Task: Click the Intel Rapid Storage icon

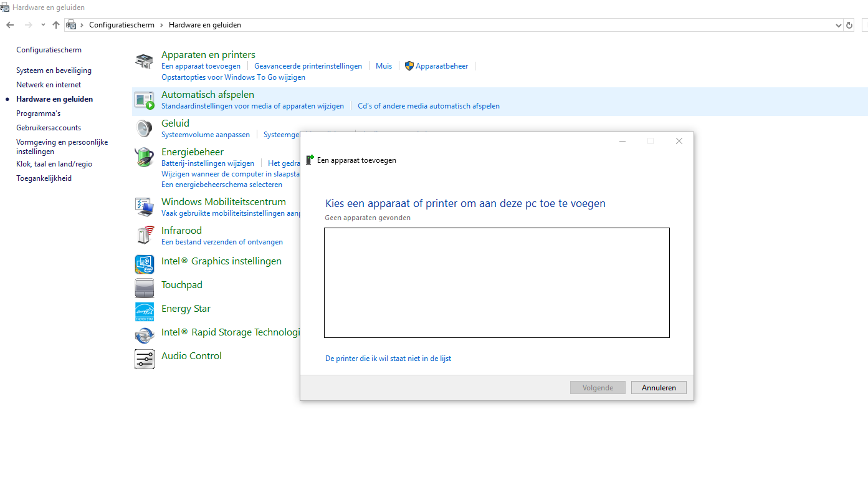Action: pos(144,335)
